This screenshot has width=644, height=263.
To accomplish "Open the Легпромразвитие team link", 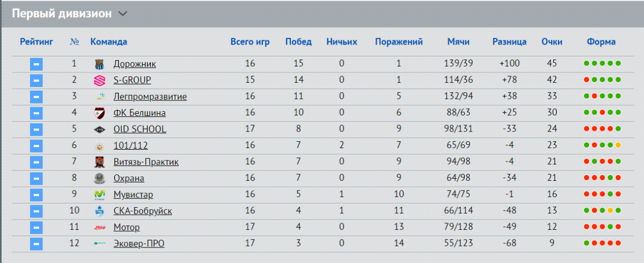I will coord(150,97).
